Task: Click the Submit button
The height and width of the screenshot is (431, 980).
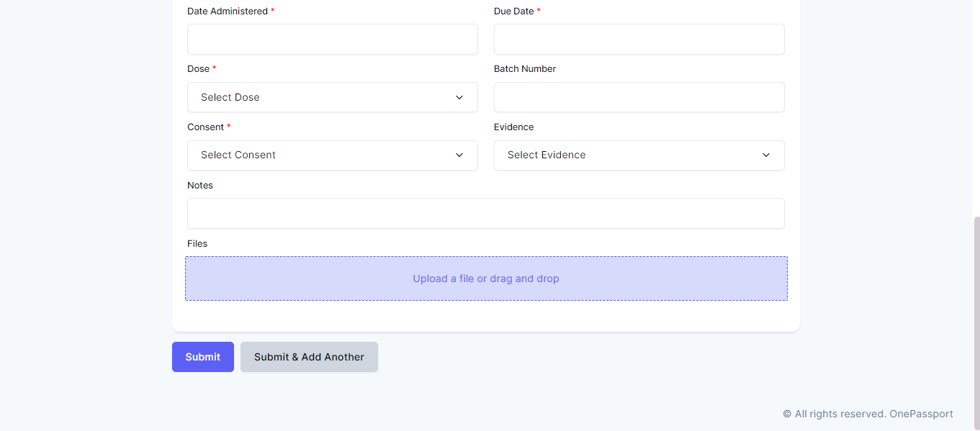Action: [x=202, y=357]
